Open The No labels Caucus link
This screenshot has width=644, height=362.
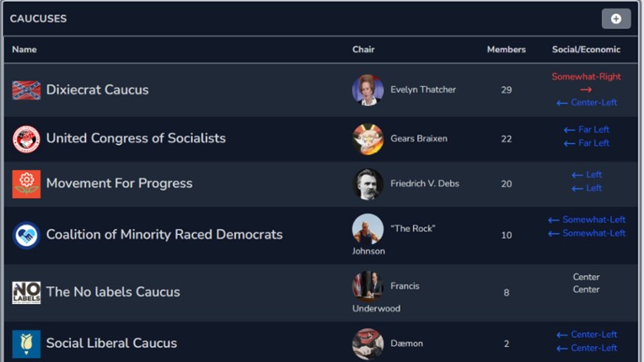pyautogui.click(x=113, y=292)
